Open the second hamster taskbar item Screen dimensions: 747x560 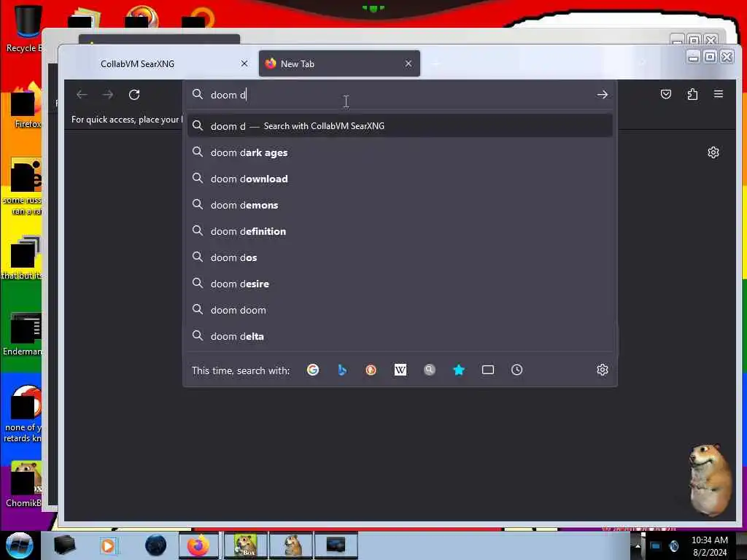[292, 545]
